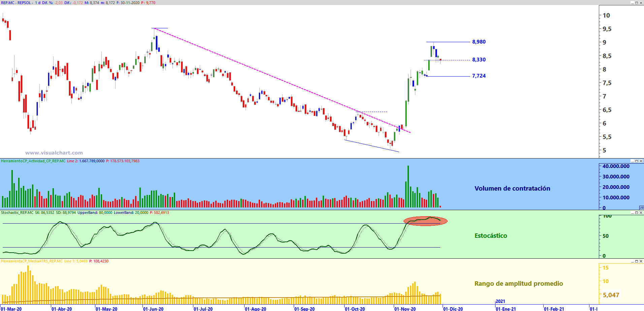Click the 'HerramientaCP_MediaATR5_REP.MC' indicator title
Screen dimensions: 644x311
(x=32, y=261)
